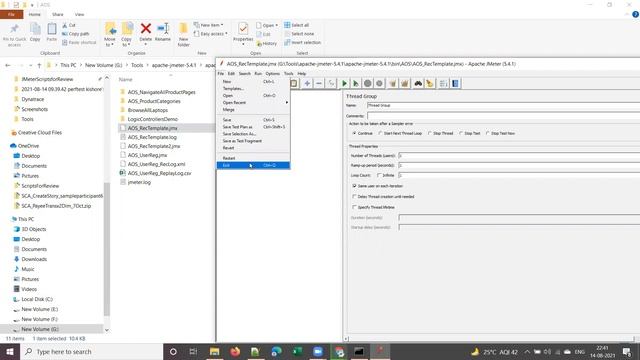Open the Run menu in JMeter
640x360 pixels.
click(x=258, y=73)
